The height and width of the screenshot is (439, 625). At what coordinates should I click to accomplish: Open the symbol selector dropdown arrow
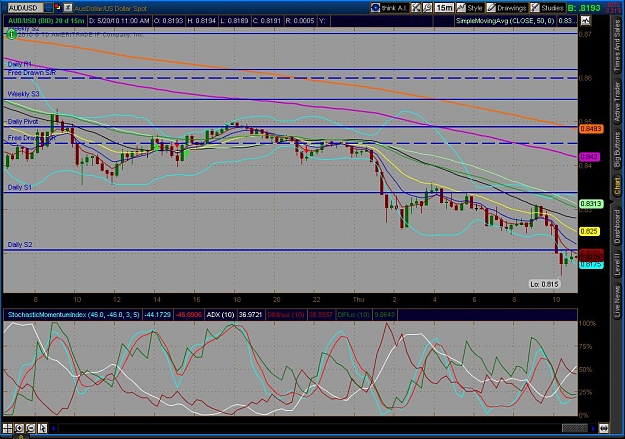(48, 8)
